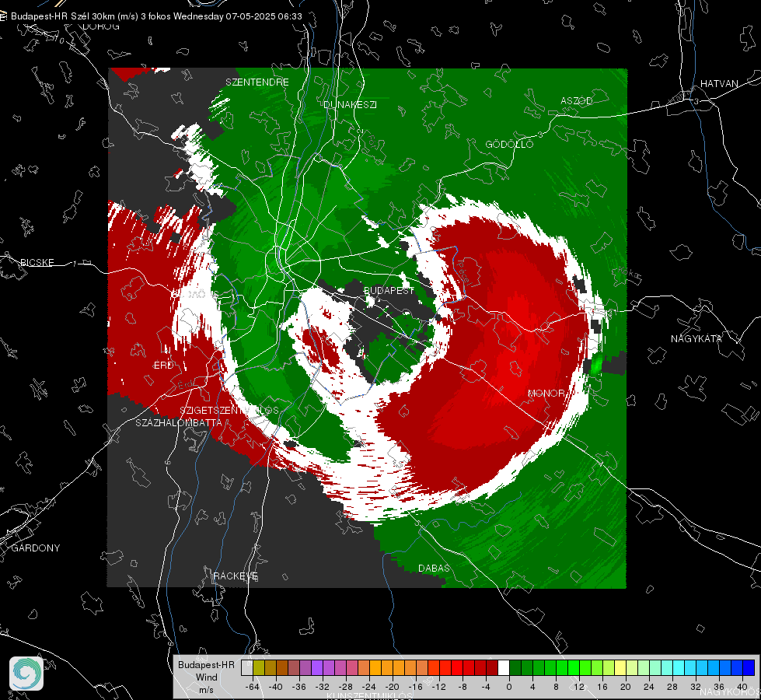Select the light gray swatch beside Budapest-HR legend text
The width and height of the screenshot is (761, 700).
(x=247, y=668)
